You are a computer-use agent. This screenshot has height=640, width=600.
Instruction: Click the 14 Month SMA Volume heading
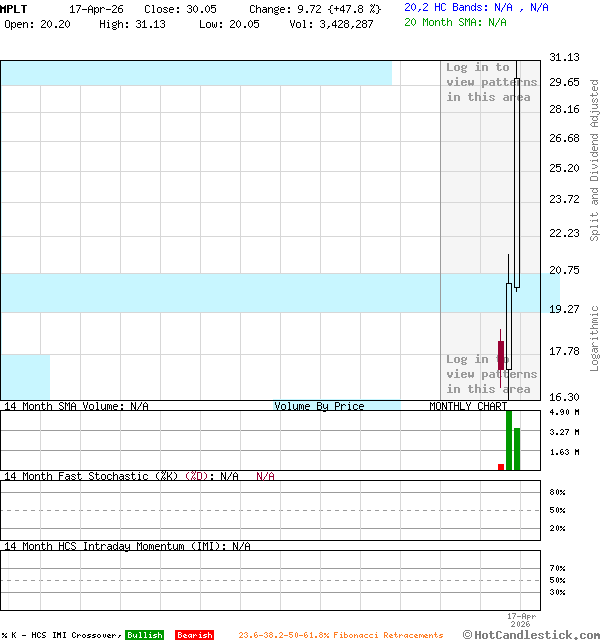(76, 406)
